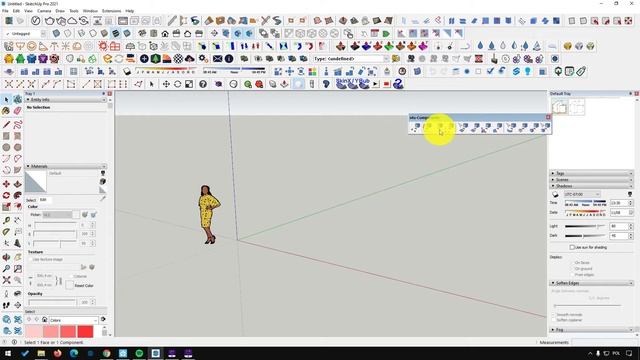Click the teapot render icon
Viewport: 640px width, 360px height.
pyautogui.click(x=49, y=20)
